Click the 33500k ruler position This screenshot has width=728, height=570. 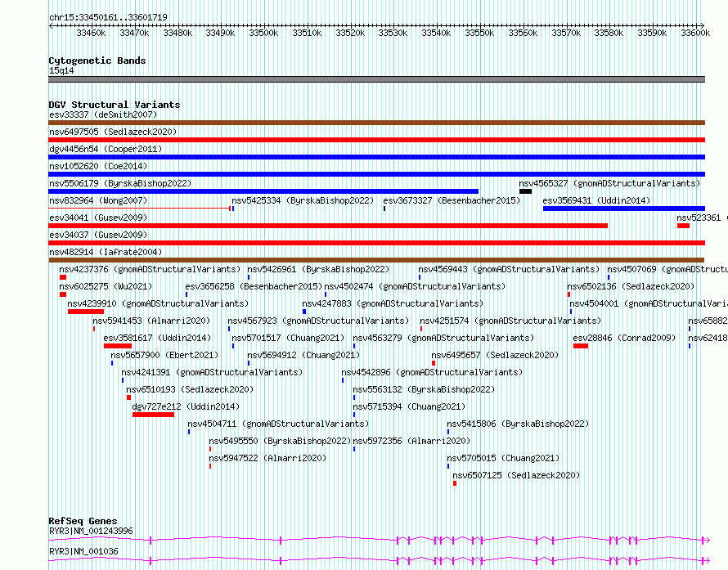point(263,33)
